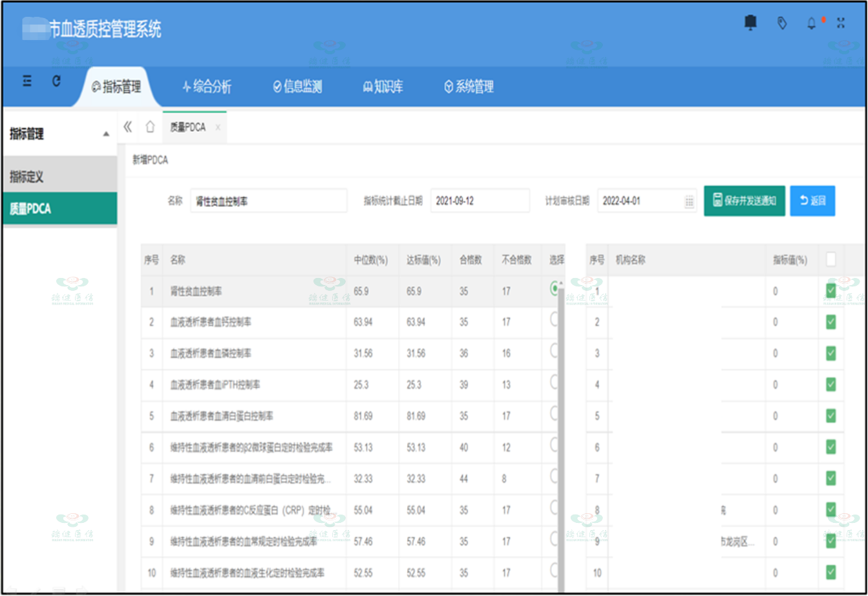868x596 pixels.
Task: Select radio for 肾性贫血控制率 row
Action: pyautogui.click(x=554, y=288)
